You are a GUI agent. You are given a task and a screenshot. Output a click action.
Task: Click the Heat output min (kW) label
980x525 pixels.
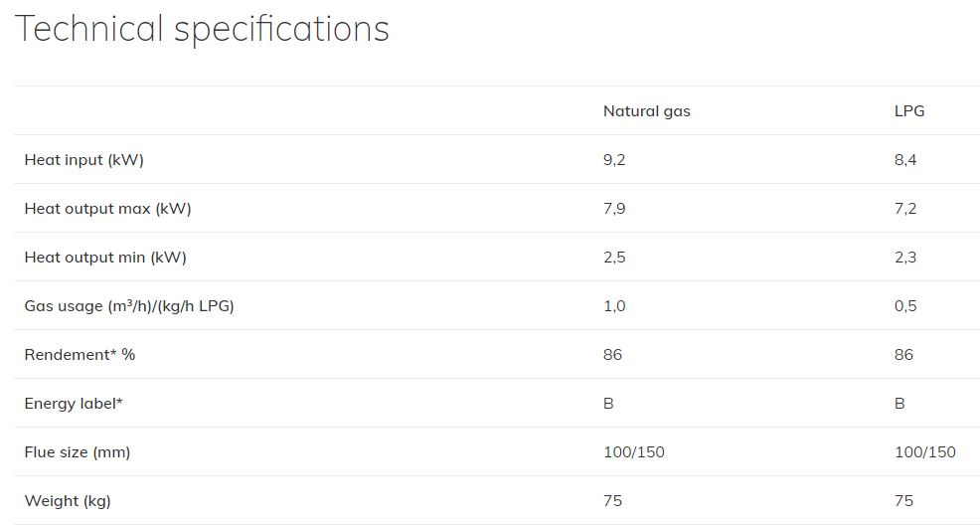[x=105, y=258]
